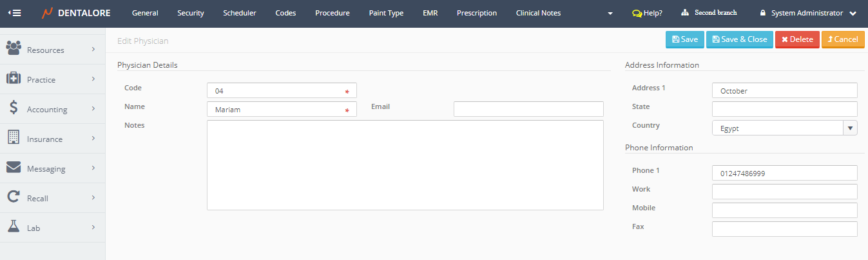Screen dimensions: 868x260
Task: Collapse sidebar using the hamburger menu icon
Action: point(14,13)
